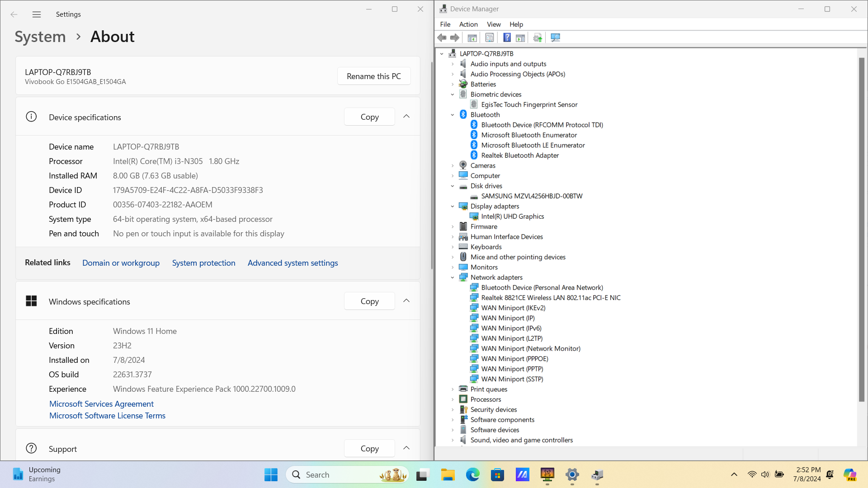Select Intel(R) UHD Graphics adapter

click(x=512, y=216)
